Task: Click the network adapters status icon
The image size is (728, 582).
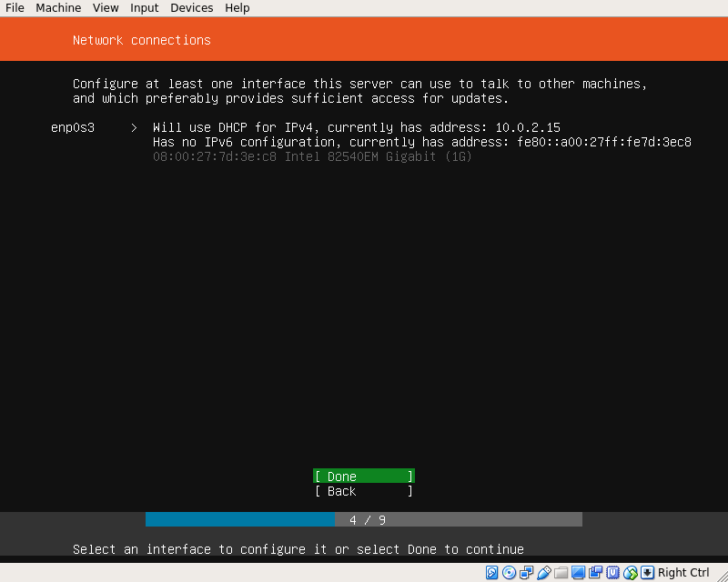Action: pyautogui.click(x=527, y=573)
